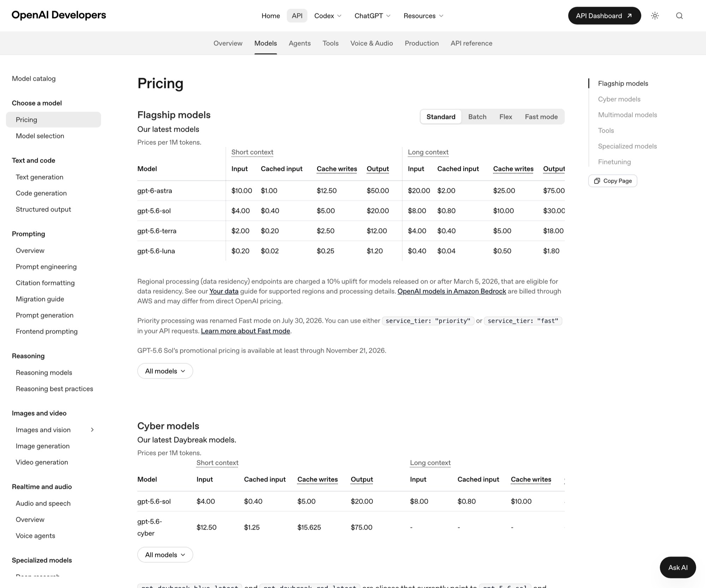This screenshot has height=588, width=706.
Task: Jump to Multimodal models in page outline
Action: pyautogui.click(x=627, y=115)
